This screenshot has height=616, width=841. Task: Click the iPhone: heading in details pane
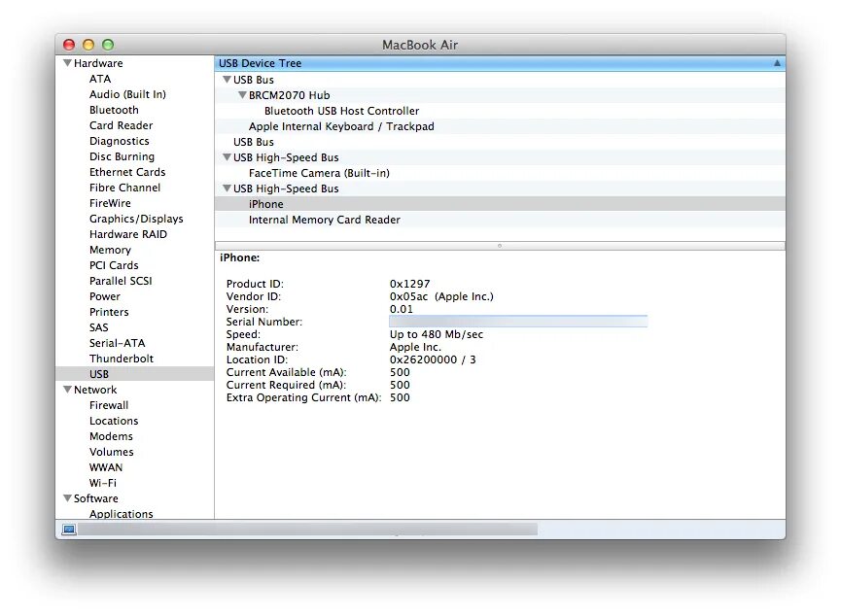[x=239, y=257]
